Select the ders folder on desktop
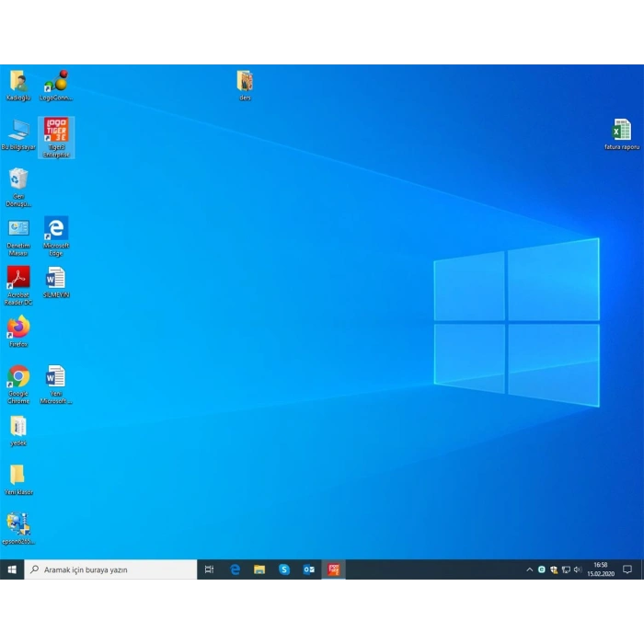The image size is (644, 644). pos(245,86)
